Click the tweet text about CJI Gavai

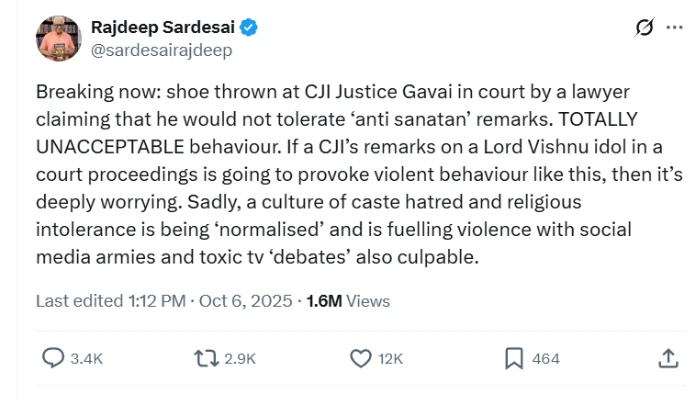(359, 174)
